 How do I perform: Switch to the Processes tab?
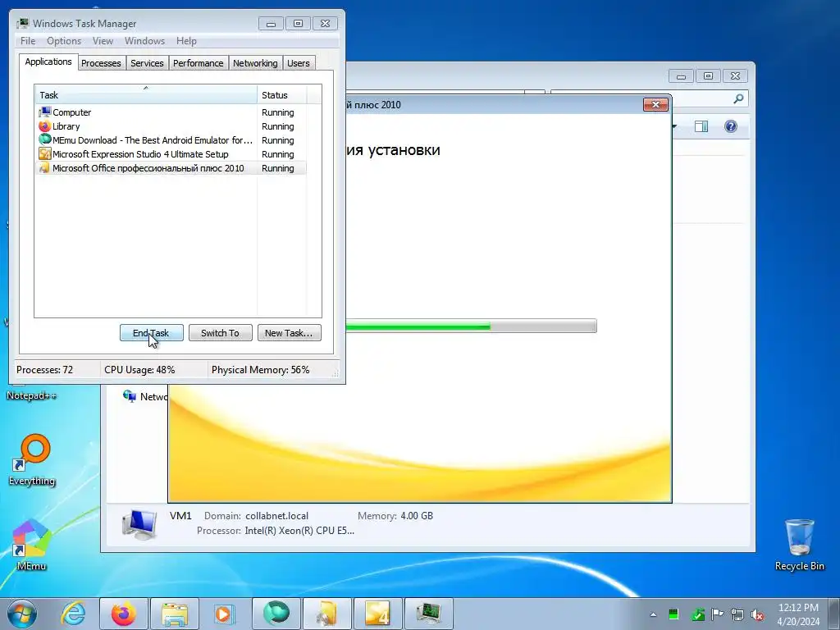coord(101,63)
